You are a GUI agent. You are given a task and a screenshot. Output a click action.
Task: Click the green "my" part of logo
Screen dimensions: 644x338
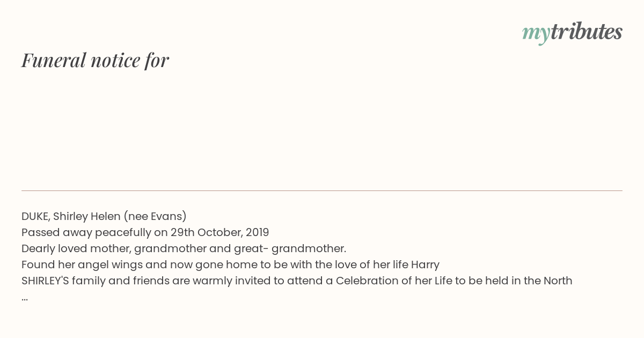tap(536, 34)
